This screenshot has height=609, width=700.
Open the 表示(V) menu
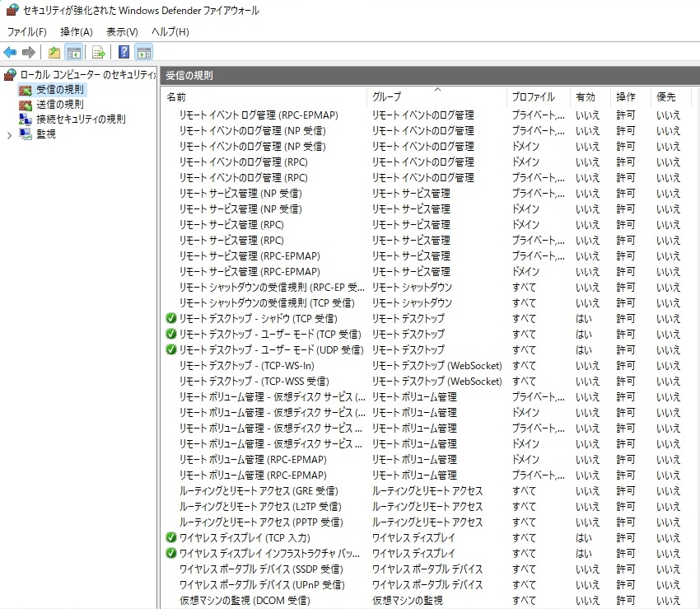coord(122,32)
